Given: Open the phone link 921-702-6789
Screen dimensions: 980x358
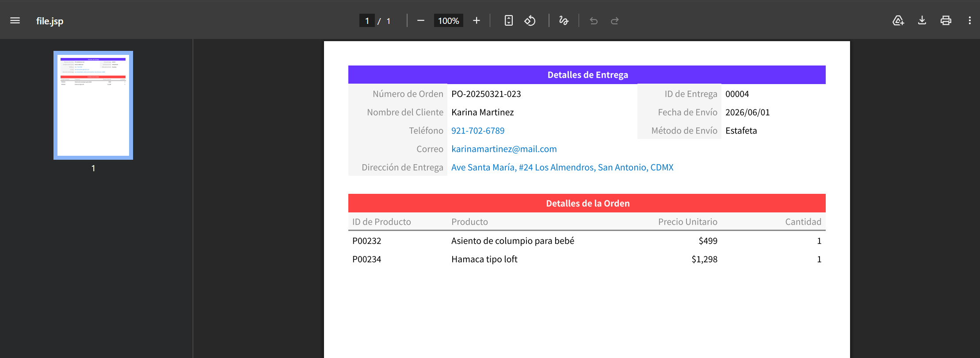Looking at the screenshot, I should 477,131.
